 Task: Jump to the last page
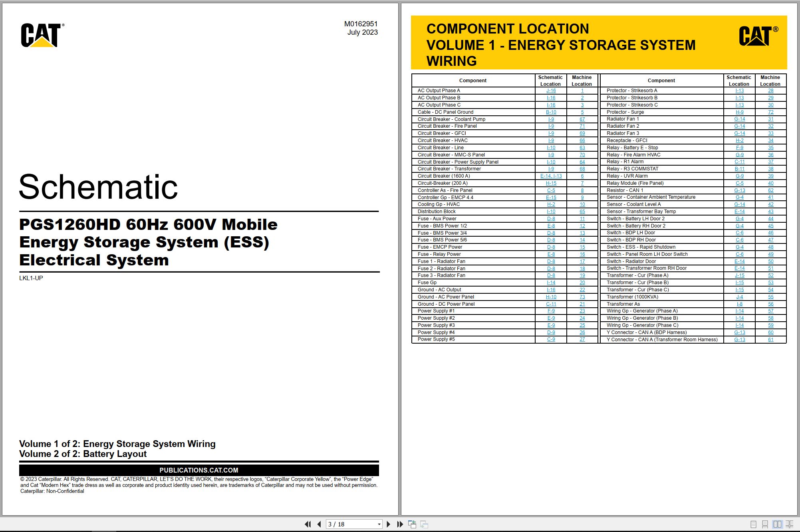tap(400, 524)
